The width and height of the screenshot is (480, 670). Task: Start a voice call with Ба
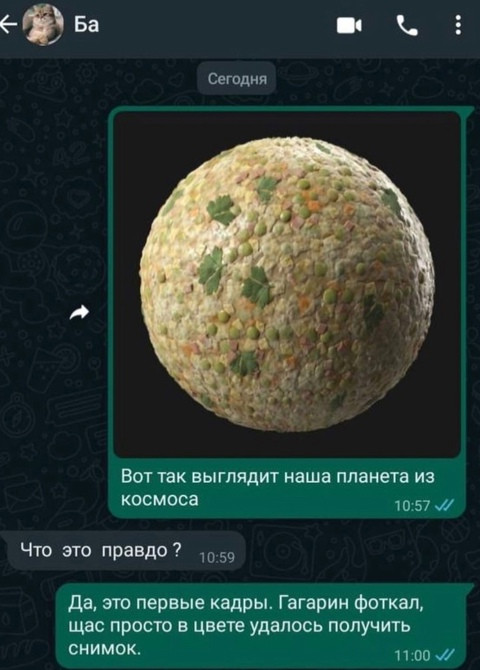406,26
